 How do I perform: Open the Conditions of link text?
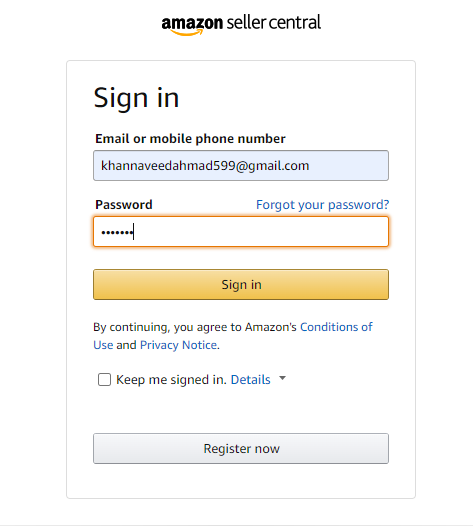[336, 327]
